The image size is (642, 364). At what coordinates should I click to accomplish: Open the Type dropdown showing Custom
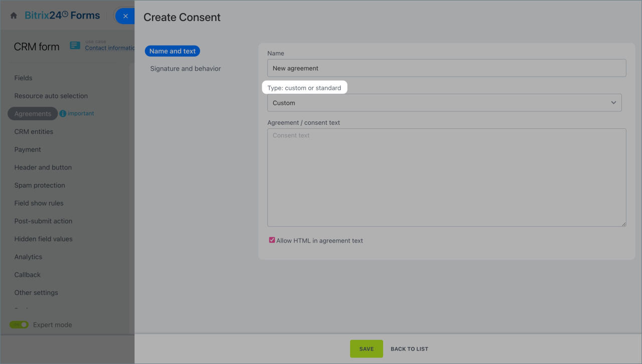(444, 103)
